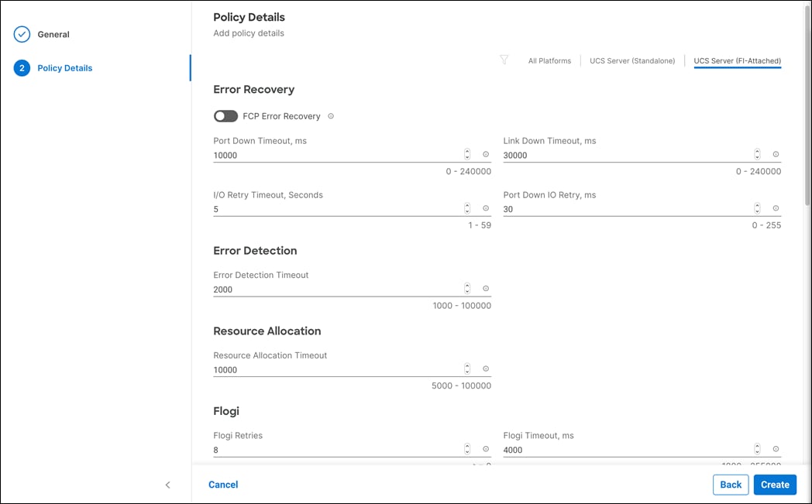
Task: Decrement I/O Retry Timeout with the down arrow
Action: [x=466, y=211]
